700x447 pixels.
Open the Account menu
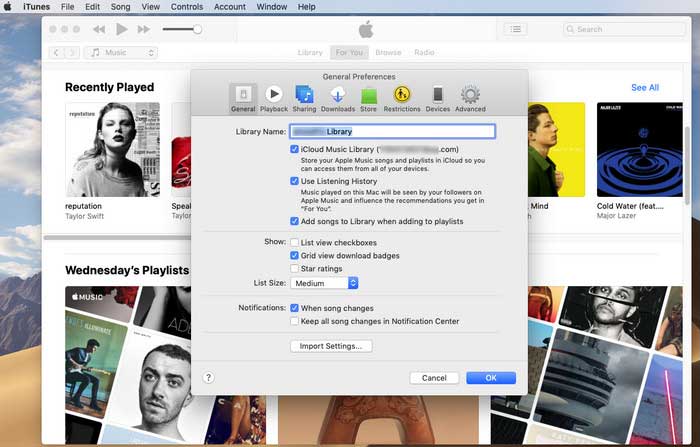tap(230, 7)
